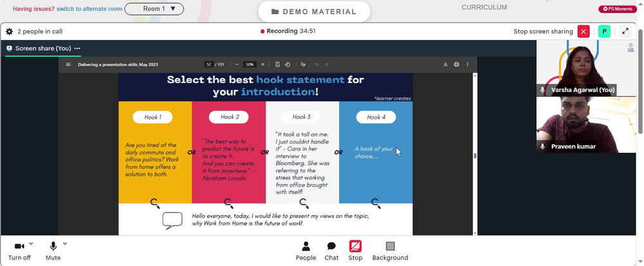
Task: Open the Demo Material button
Action: [x=314, y=12]
